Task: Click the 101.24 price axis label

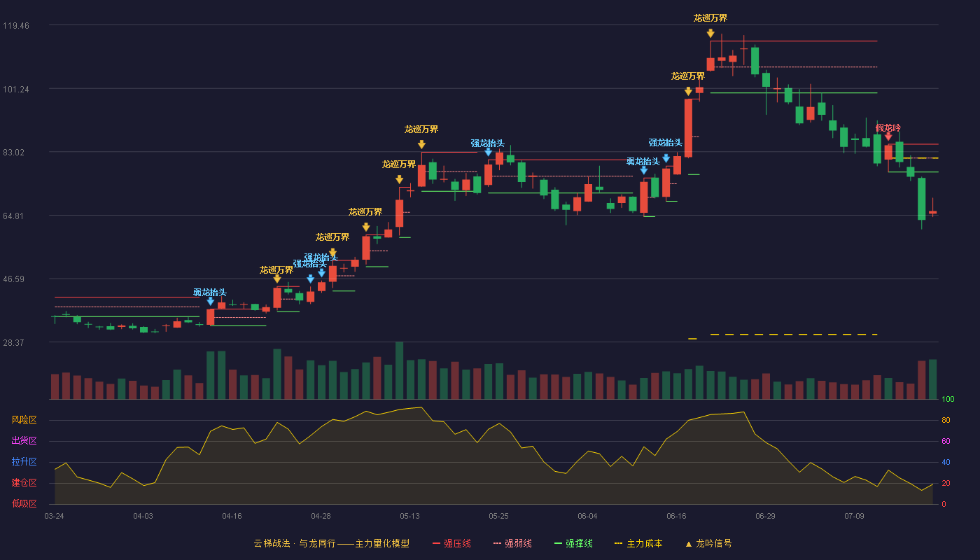Action: [15, 89]
